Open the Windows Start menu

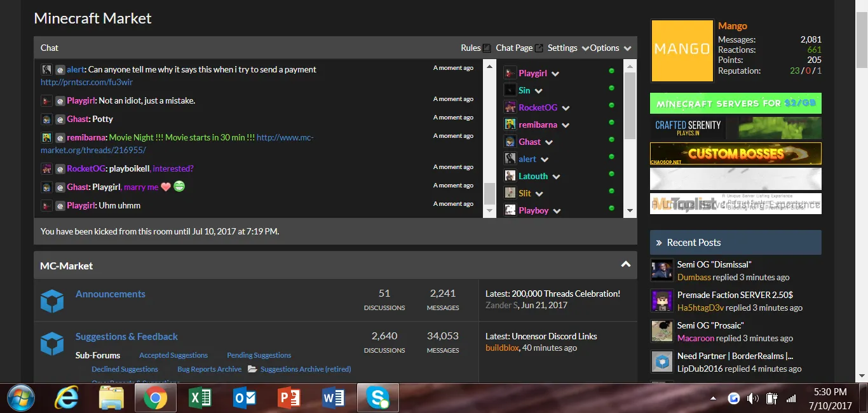click(21, 398)
